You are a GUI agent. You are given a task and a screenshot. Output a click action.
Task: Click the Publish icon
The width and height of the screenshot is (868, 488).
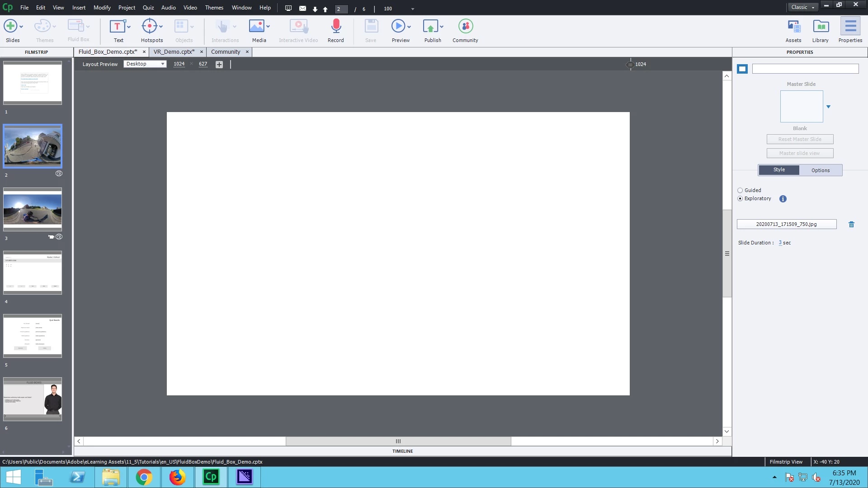click(430, 27)
